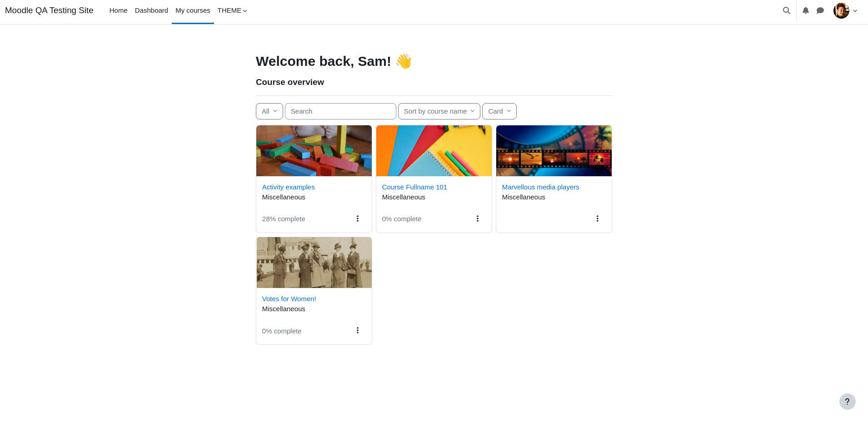Image resolution: width=868 pixels, height=422 pixels.
Task: Open the Votes for Women! course link
Action: [289, 299]
